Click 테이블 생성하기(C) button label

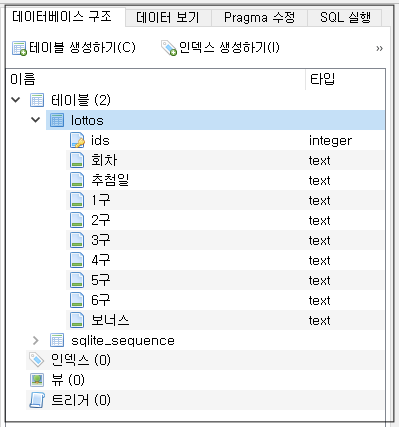tap(82, 48)
